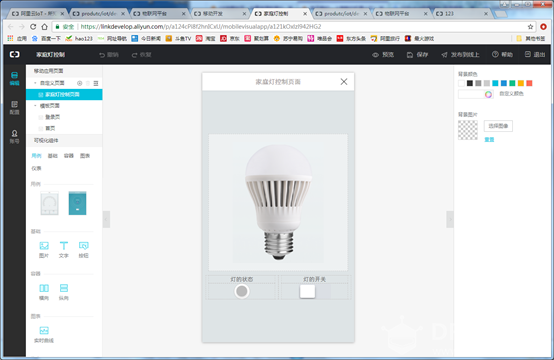Collapse the left component panel
This screenshot has height=360, width=554.
(106, 219)
